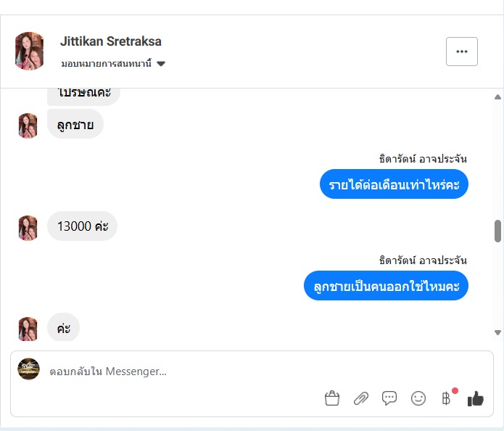Screen dimensions: 504x431
Task: Attach a file using paperclip icon
Action: pos(360,398)
